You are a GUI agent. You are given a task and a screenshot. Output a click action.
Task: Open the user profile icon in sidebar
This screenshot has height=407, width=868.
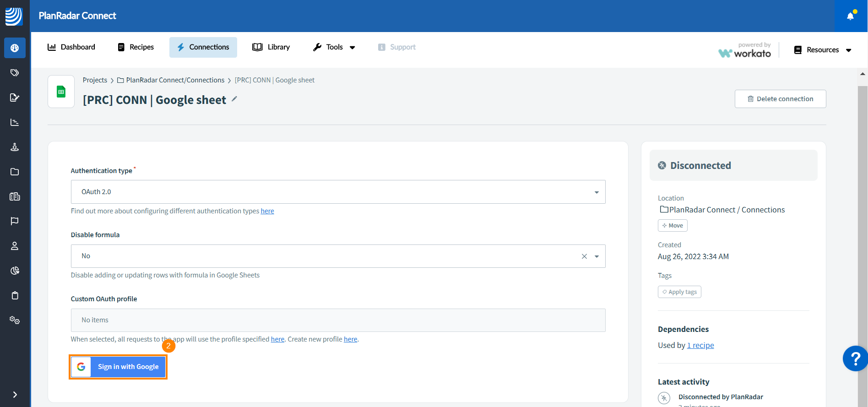click(15, 246)
